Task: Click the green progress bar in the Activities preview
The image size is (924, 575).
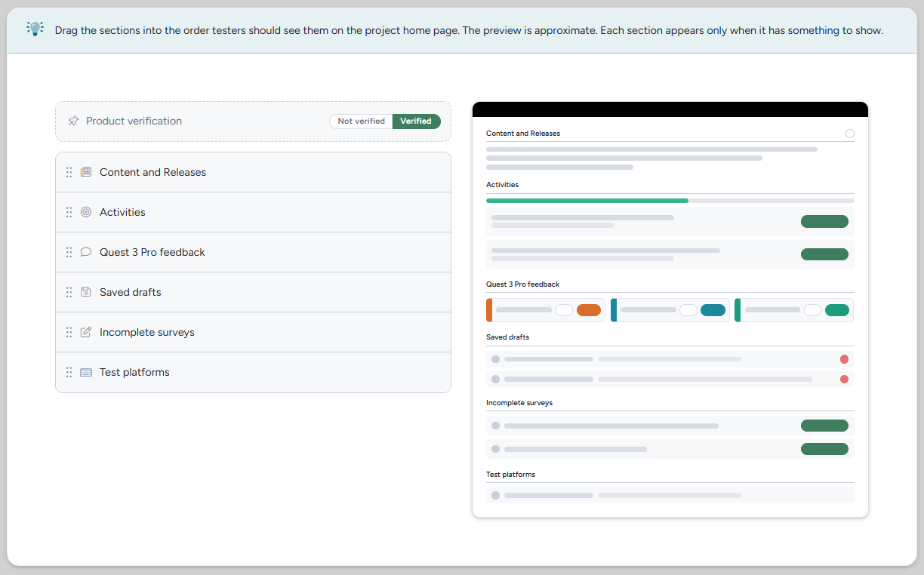Action: pos(587,201)
